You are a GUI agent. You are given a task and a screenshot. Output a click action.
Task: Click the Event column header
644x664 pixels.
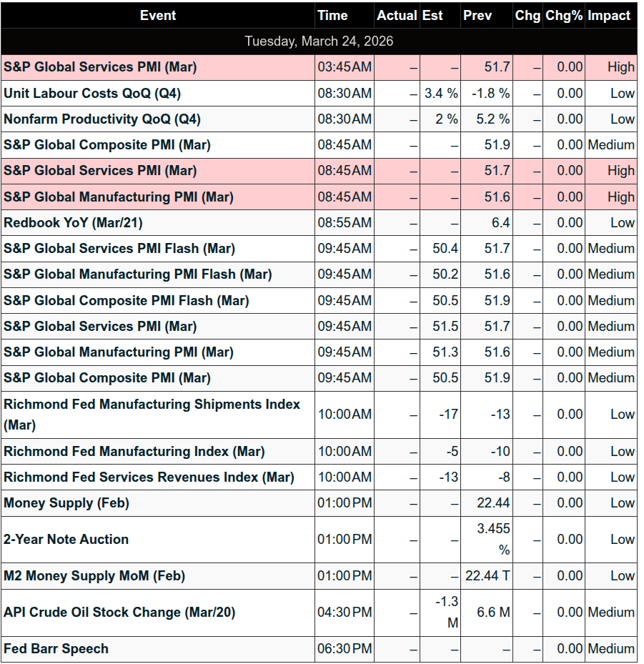158,15
